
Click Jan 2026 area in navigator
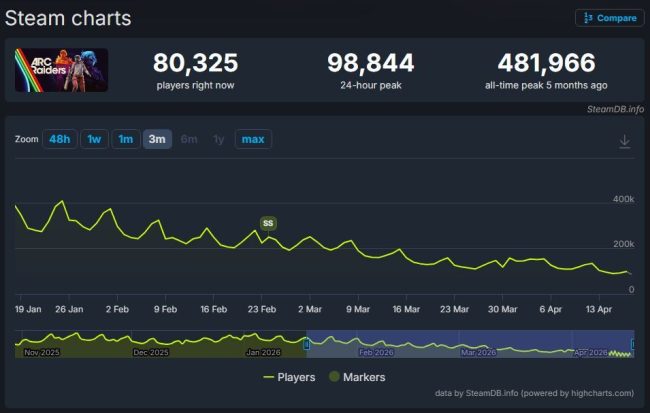pyautogui.click(x=263, y=352)
